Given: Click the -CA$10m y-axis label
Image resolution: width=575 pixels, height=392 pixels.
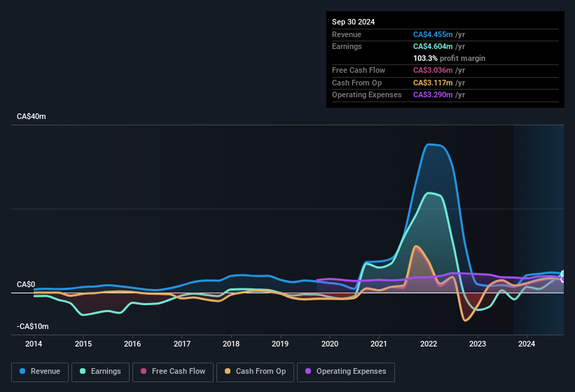Looking at the screenshot, I should (33, 326).
